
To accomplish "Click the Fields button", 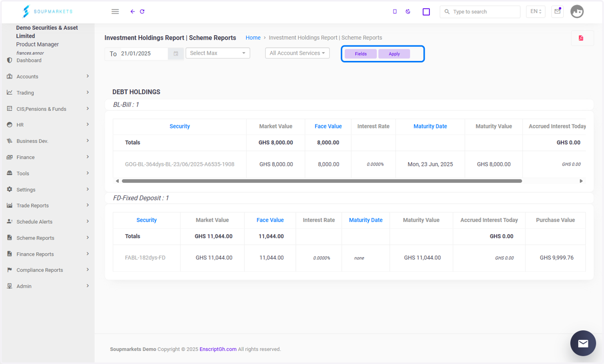I will 361,54.
